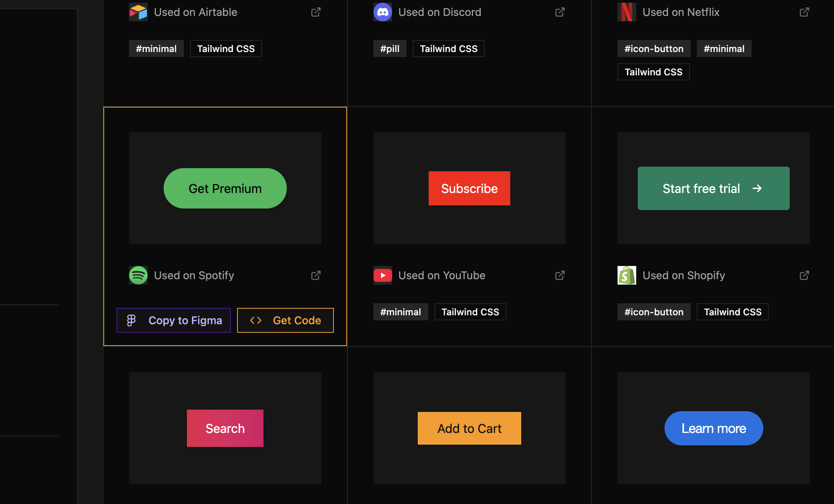The width and height of the screenshot is (834, 504).
Task: Click the Airtable icon next to Used on Airtable
Action: pos(138,12)
